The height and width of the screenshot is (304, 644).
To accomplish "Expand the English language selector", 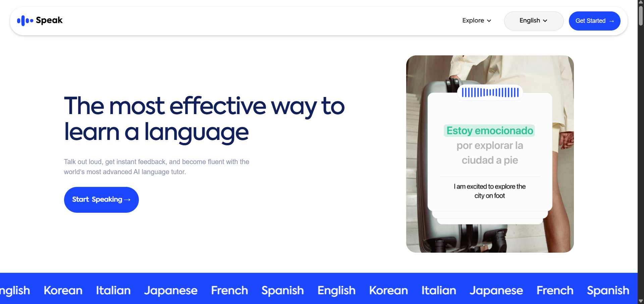I will [534, 21].
